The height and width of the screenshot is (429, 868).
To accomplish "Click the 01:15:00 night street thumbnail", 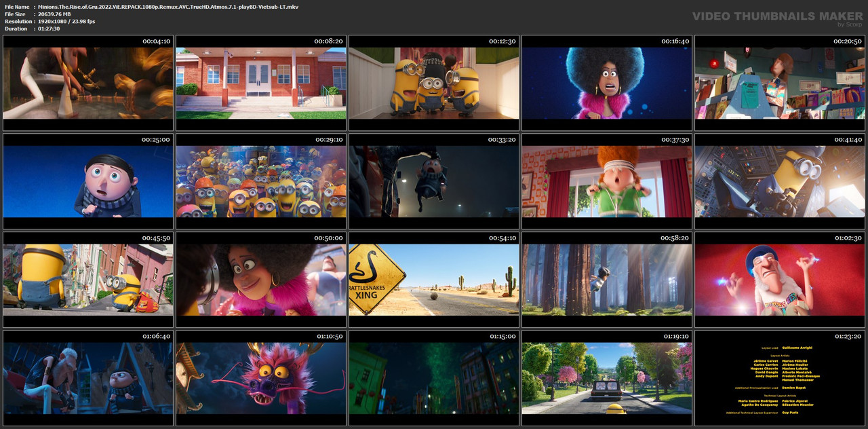I will (x=434, y=378).
